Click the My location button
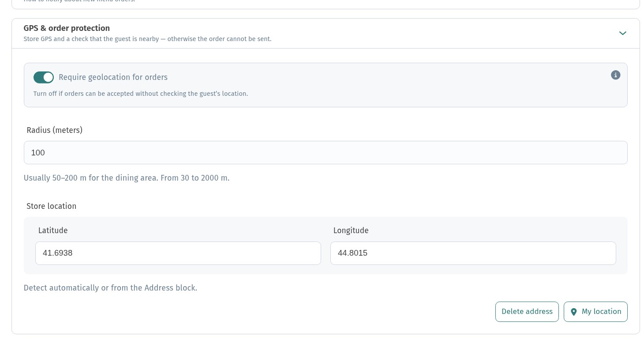 click(x=595, y=312)
